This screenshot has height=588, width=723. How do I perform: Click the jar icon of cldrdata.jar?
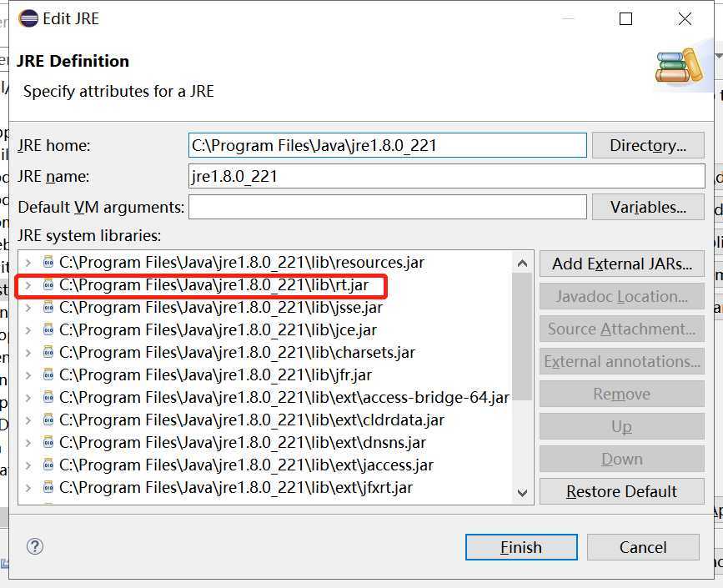(48, 420)
